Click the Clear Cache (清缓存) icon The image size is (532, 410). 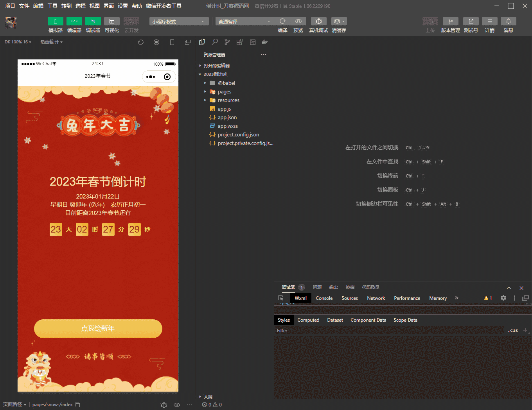click(338, 21)
